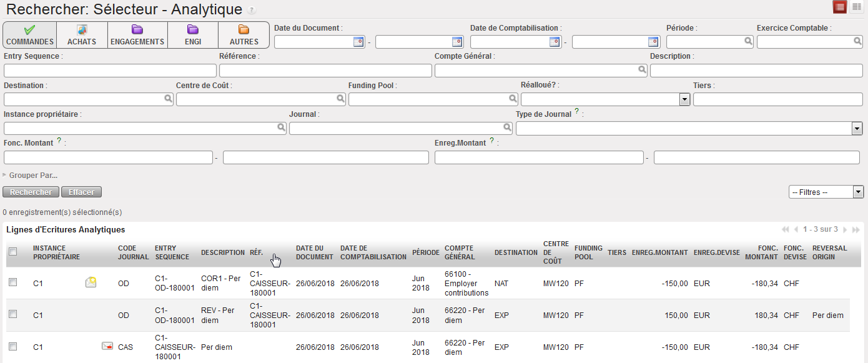Click the Période search magnifier icon
This screenshot has height=363, width=868.
click(748, 42)
